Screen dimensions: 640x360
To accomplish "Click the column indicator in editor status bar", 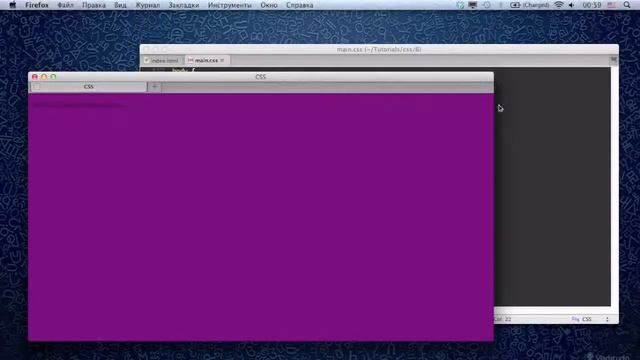I will 503,319.
